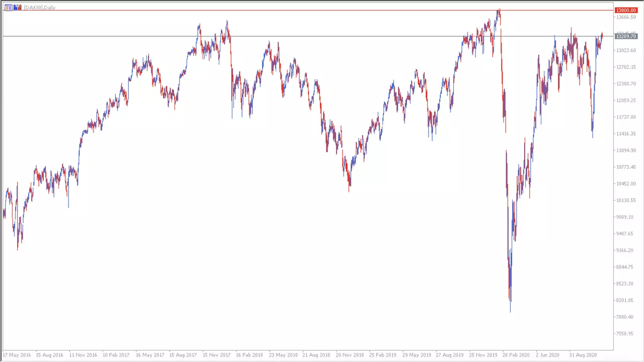Click the 20 Nov 2018 date label
This screenshot has height=362, width=644.
[350, 355]
